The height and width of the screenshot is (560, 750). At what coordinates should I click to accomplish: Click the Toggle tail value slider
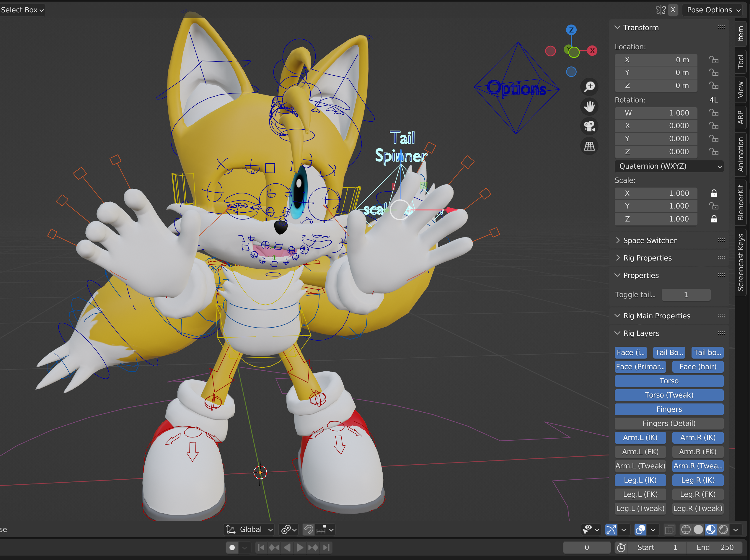pos(686,294)
